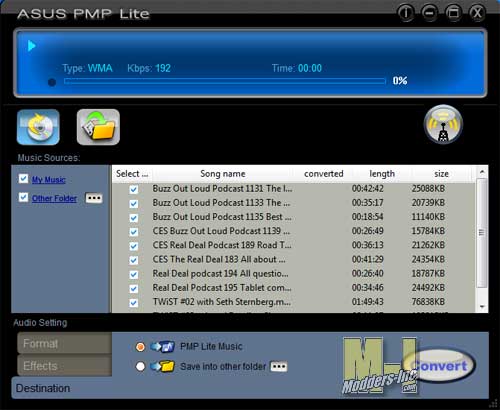This screenshot has width=500, height=410.
Task: Click size value 25088KB
Action: tap(428, 189)
